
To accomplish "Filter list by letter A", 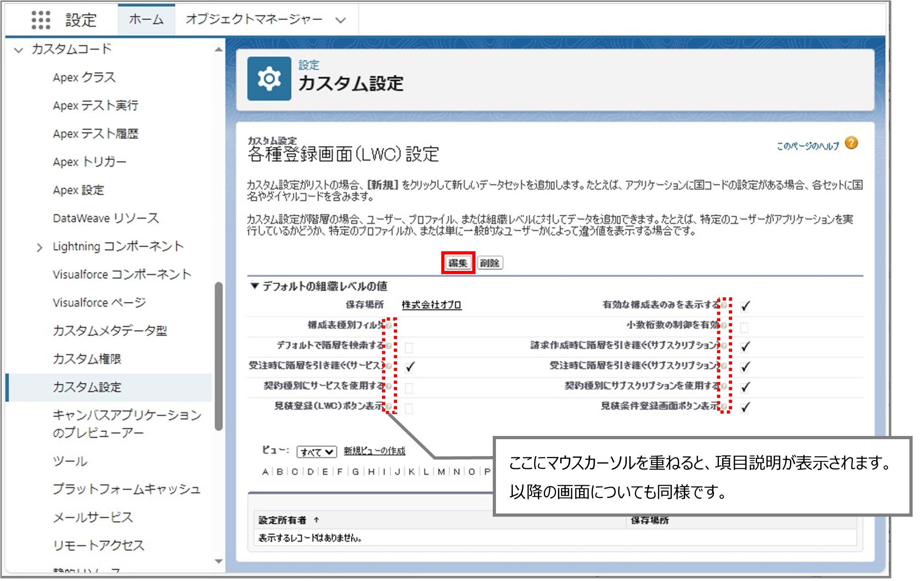I will pos(265,472).
